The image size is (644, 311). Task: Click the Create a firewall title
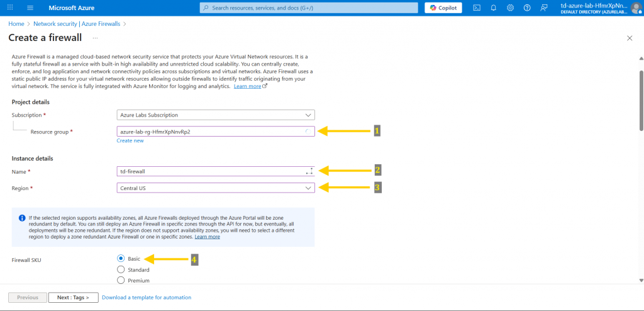(45, 38)
